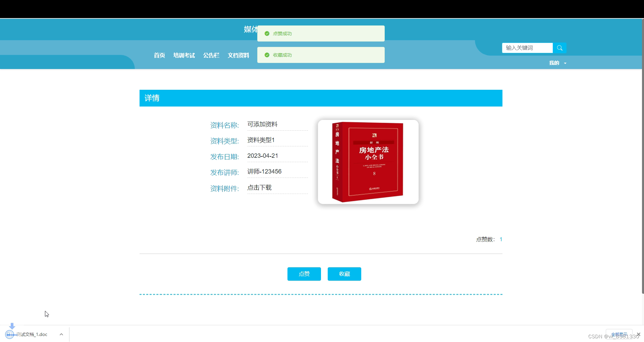Click the 发布讲师 label
This screenshot has width=644, height=342.
[x=224, y=173]
